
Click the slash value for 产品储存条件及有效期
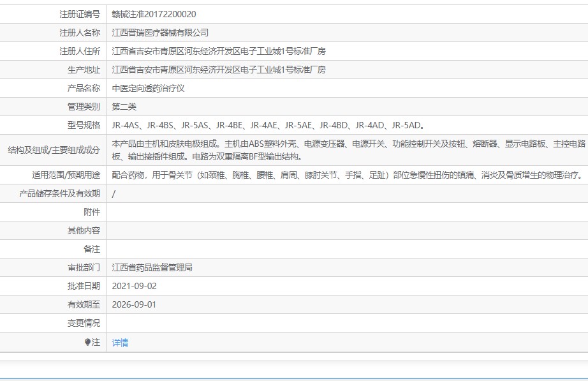click(114, 193)
